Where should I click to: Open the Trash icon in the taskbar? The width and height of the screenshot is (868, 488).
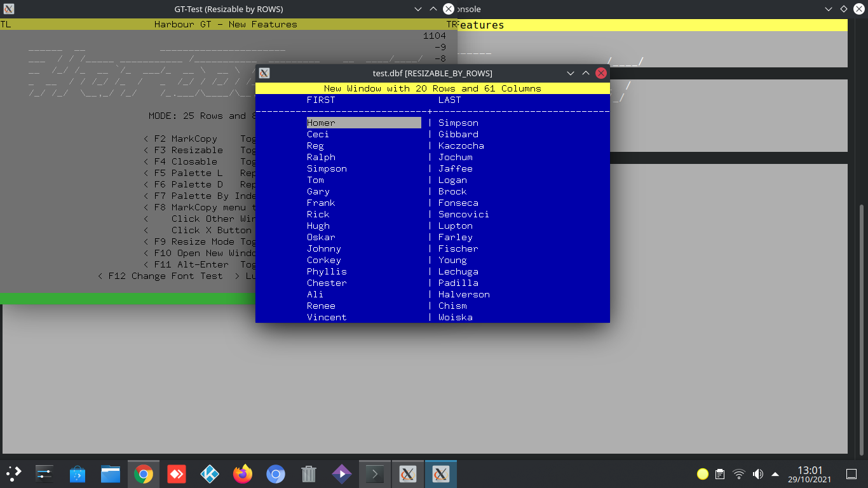click(x=309, y=474)
